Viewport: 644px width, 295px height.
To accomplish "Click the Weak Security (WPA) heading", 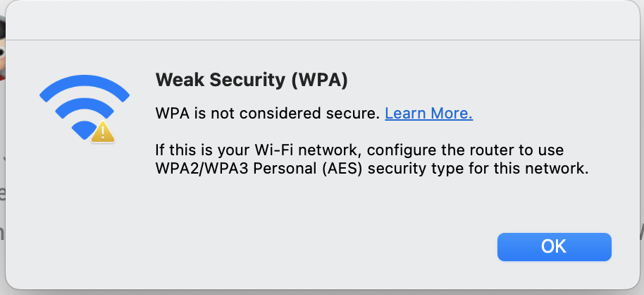I will [x=252, y=80].
